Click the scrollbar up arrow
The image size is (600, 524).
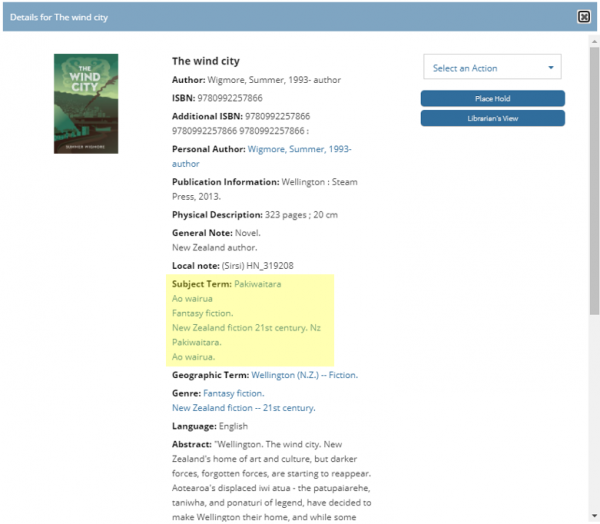point(594,41)
